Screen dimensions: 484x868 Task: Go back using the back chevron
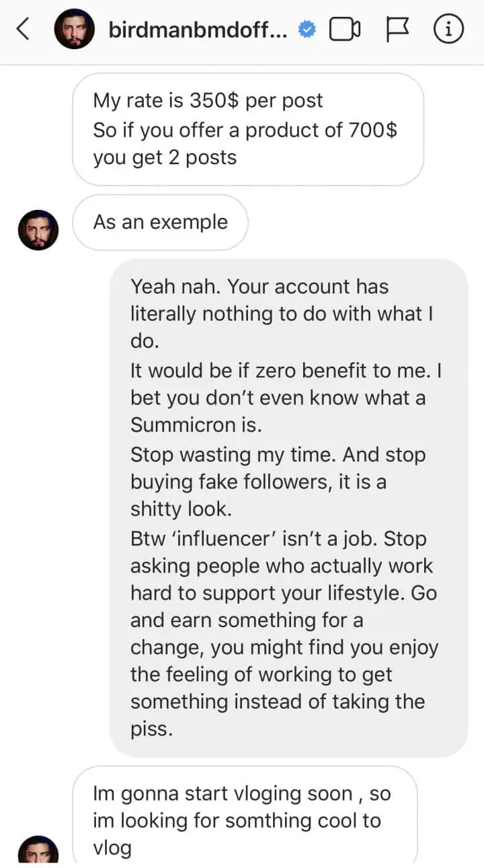pyautogui.click(x=24, y=30)
